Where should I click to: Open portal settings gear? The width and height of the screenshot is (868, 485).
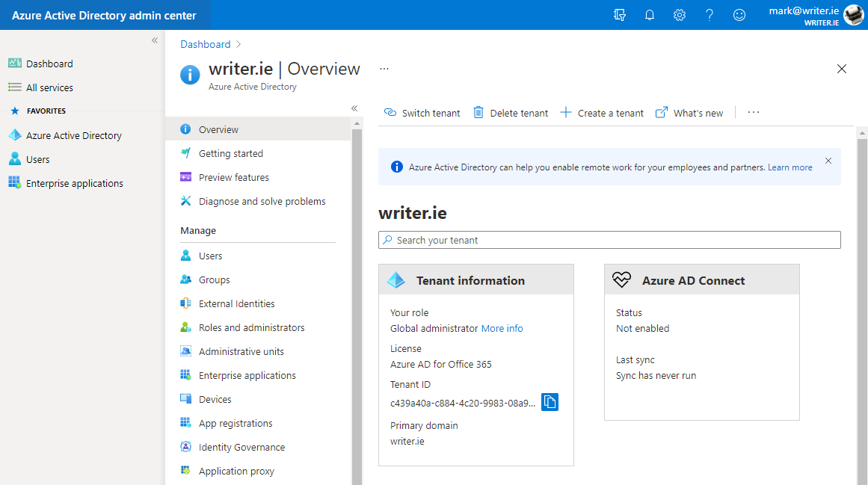[680, 15]
